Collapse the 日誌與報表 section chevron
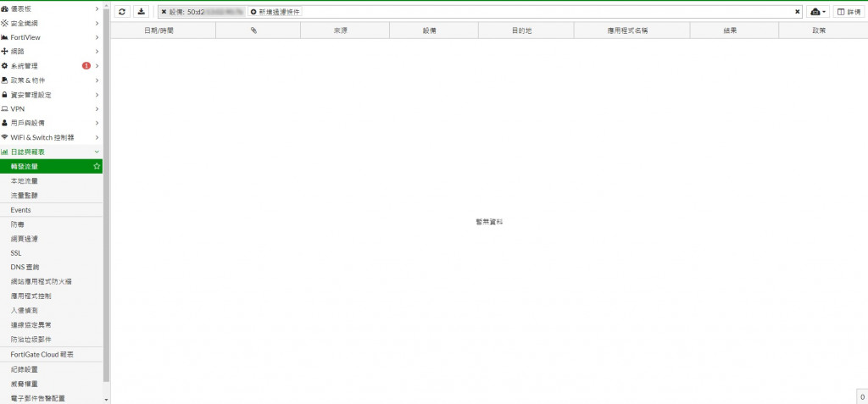Viewport: 868px width, 404px height. (97, 152)
